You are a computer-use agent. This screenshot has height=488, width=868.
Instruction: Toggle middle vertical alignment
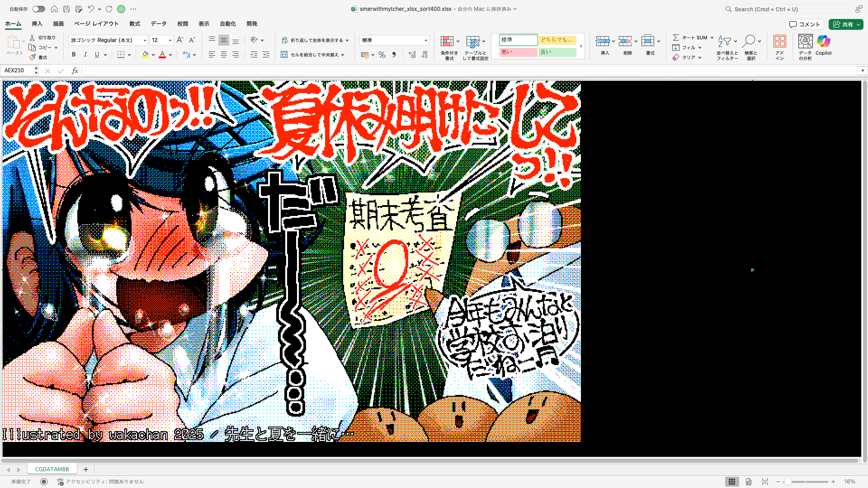coord(223,40)
